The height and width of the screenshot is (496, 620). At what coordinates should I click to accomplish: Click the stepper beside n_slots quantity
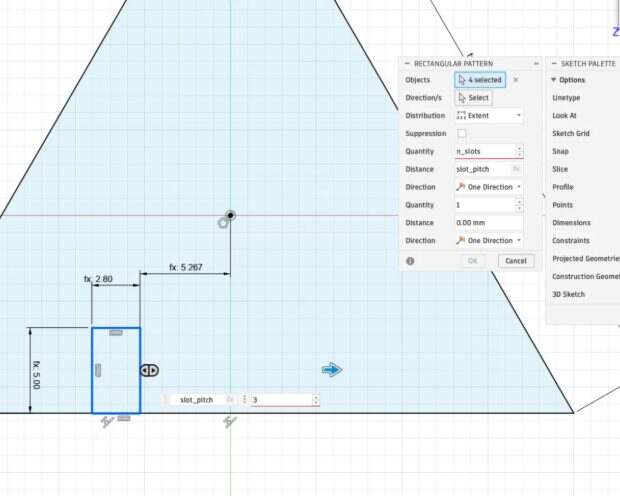[x=519, y=151]
